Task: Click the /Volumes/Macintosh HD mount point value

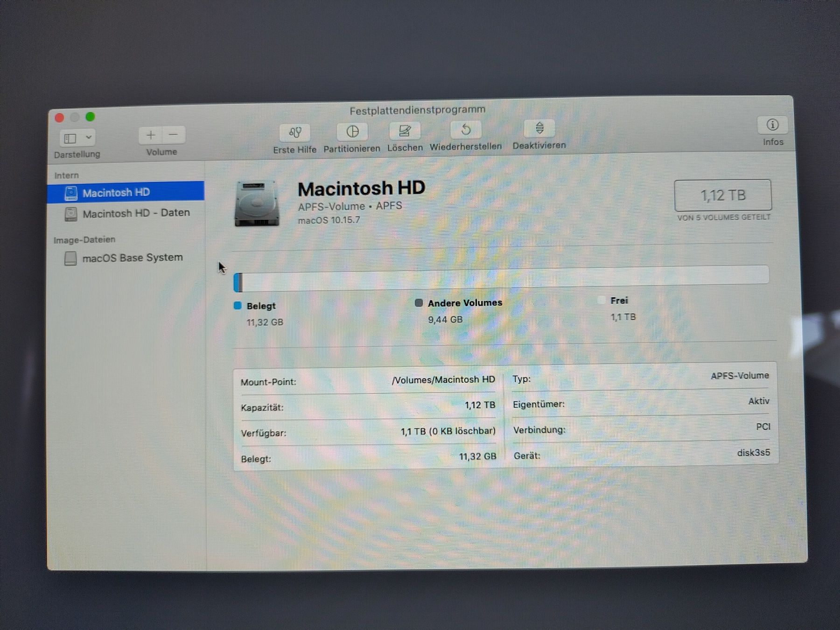Action: click(x=443, y=380)
